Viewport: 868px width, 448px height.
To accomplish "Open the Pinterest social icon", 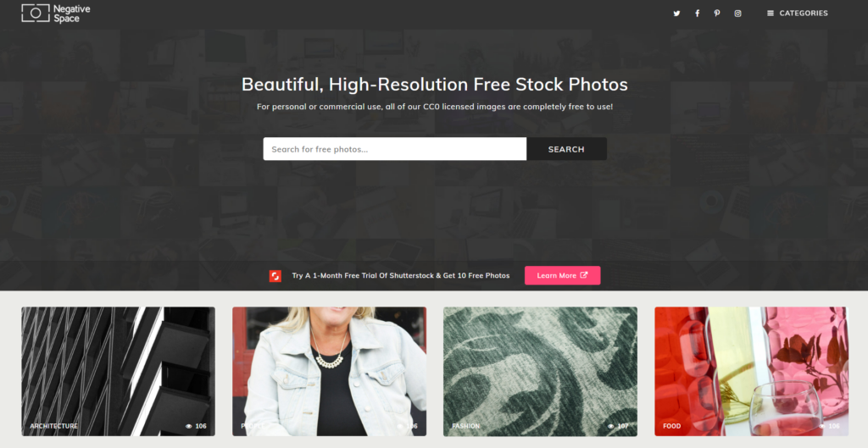I will point(717,14).
